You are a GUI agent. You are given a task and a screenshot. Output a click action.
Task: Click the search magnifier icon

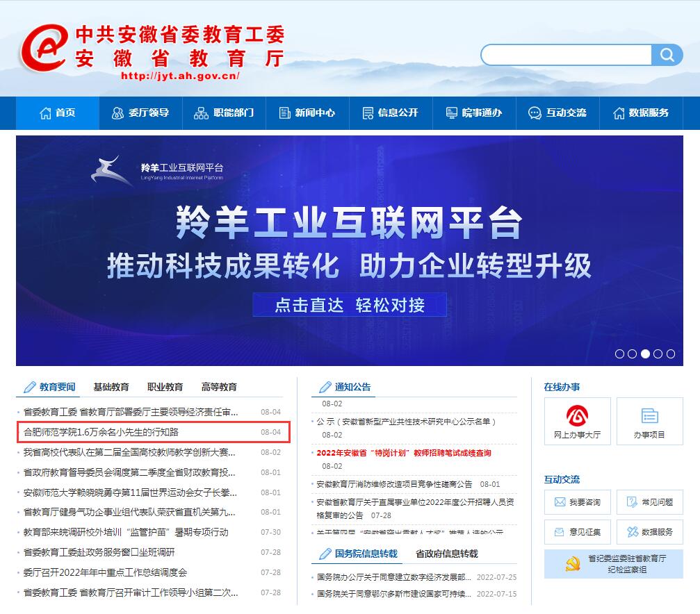(667, 55)
